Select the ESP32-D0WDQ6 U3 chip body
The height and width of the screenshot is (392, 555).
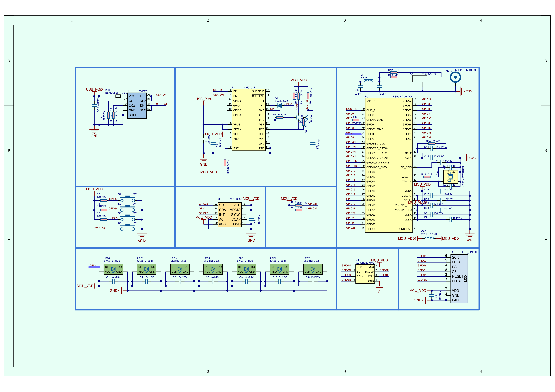[x=389, y=165]
